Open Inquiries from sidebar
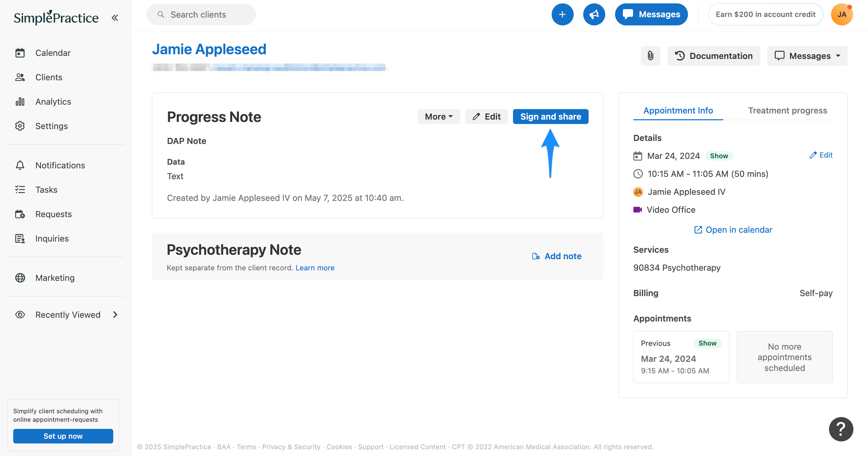The width and height of the screenshot is (868, 456). (52, 239)
